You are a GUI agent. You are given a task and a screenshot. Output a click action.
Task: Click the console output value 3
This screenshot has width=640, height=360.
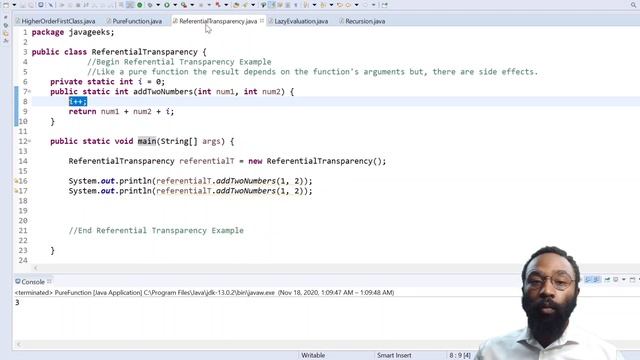pyautogui.click(x=17, y=302)
